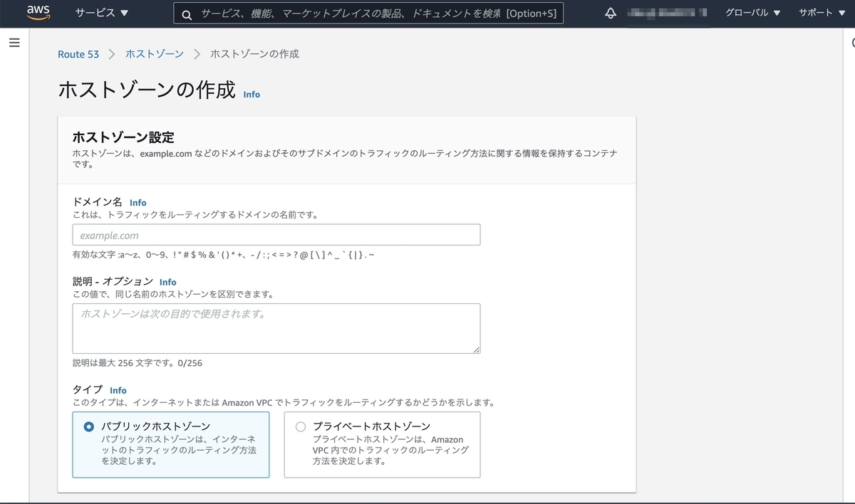Open Info link beside 説明 - オプション
Image resolution: width=855 pixels, height=504 pixels.
[167, 282]
